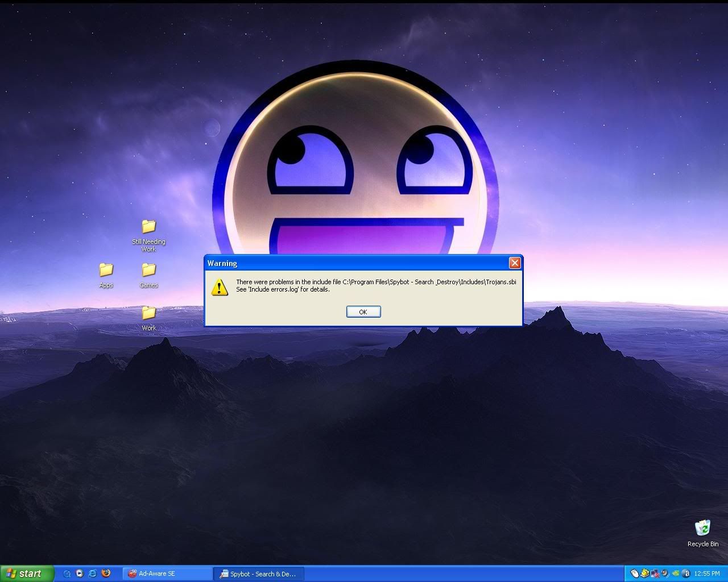Select the Recycle Bin icon
Viewport: 728px width, 582px height.
[x=703, y=533]
